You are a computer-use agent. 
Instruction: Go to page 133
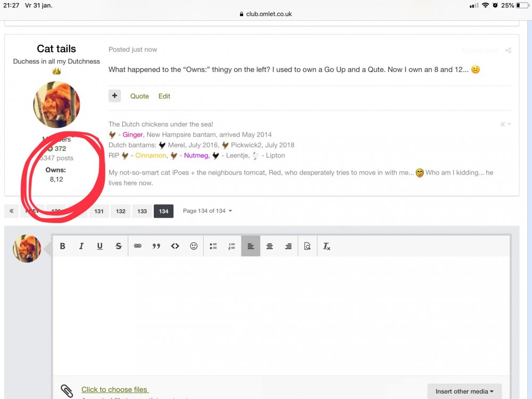[142, 211]
